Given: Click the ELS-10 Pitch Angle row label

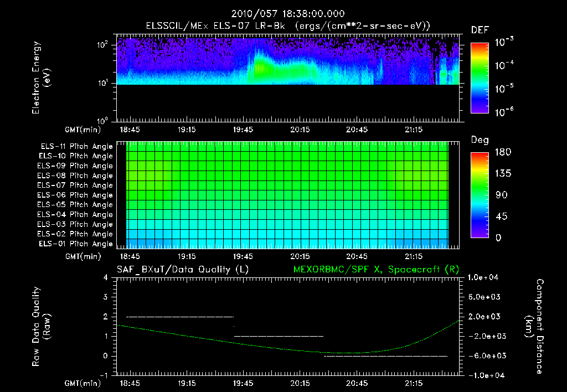Looking at the screenshot, I should click(76, 156).
